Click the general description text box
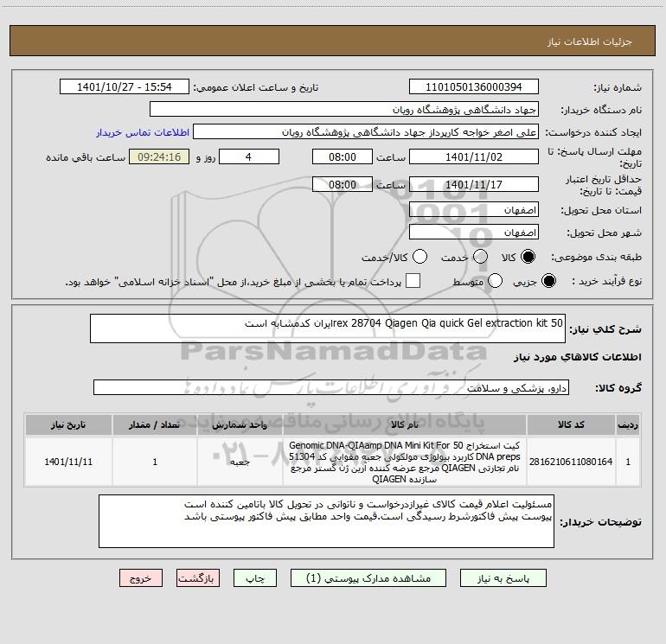The height and width of the screenshot is (644, 666). tap(328, 328)
